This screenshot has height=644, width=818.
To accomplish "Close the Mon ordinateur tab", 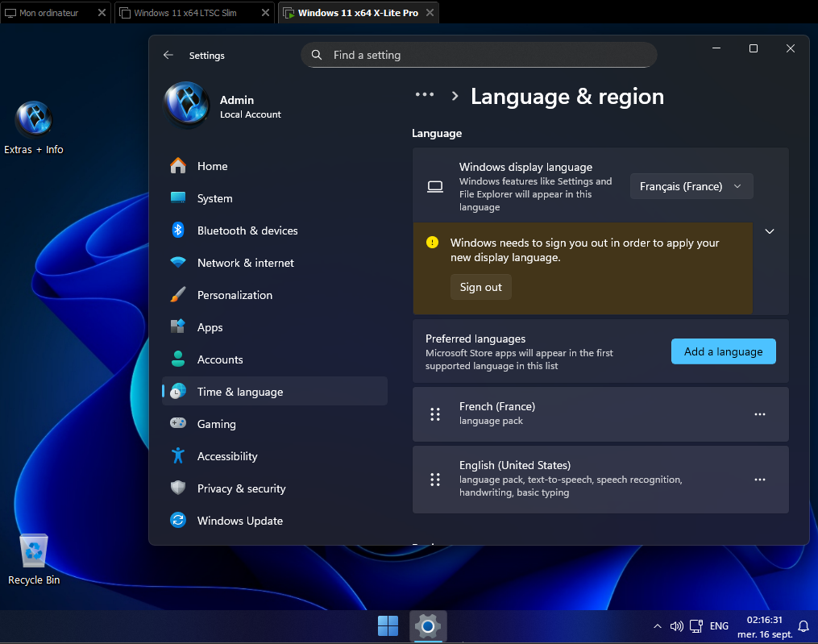I will [102, 13].
